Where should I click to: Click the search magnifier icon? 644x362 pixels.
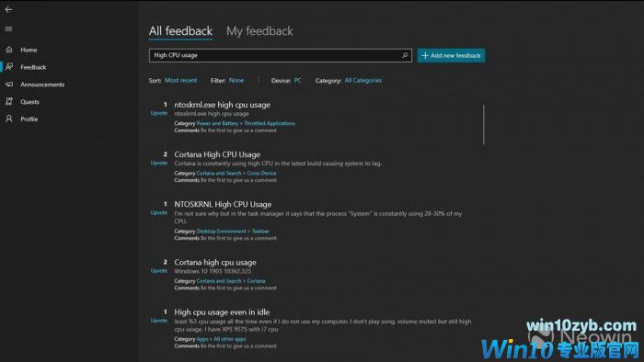[x=405, y=55]
